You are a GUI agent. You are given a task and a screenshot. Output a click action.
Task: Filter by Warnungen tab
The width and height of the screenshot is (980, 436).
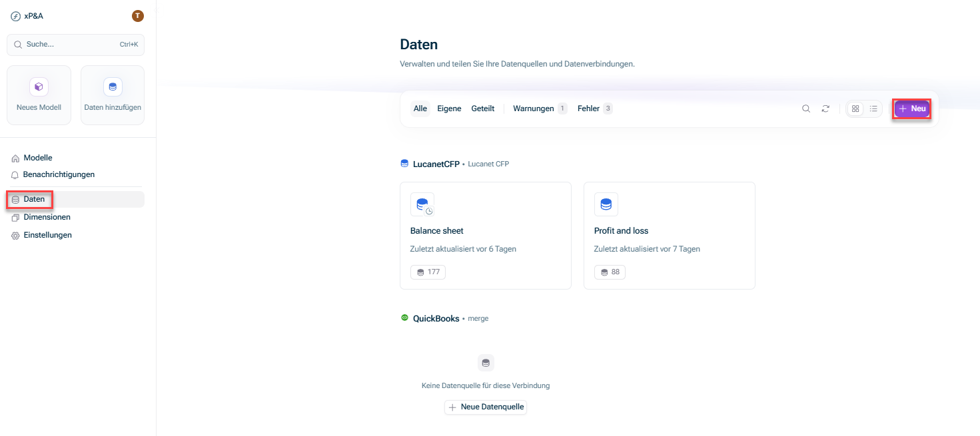pyautogui.click(x=540, y=109)
